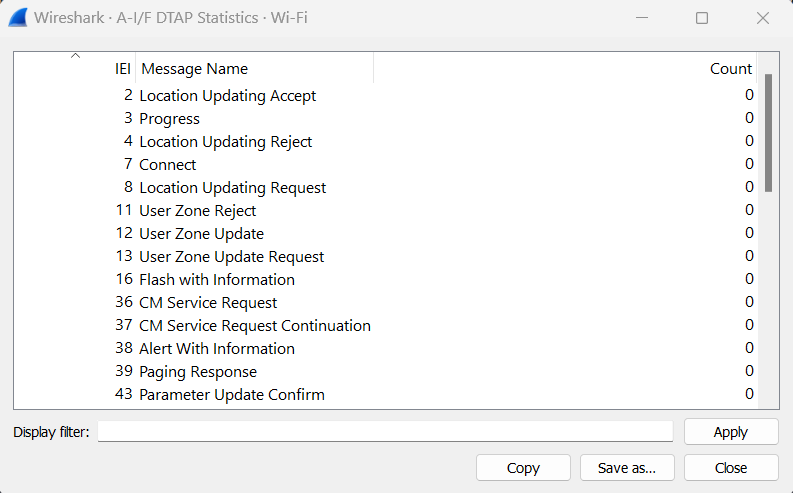Sort by the Message Name column header

pos(195,69)
